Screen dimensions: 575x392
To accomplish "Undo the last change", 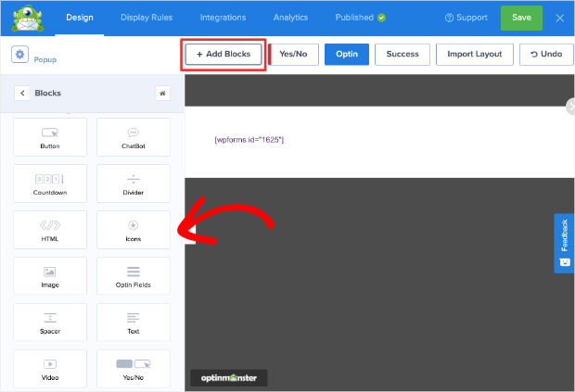I will [x=546, y=55].
